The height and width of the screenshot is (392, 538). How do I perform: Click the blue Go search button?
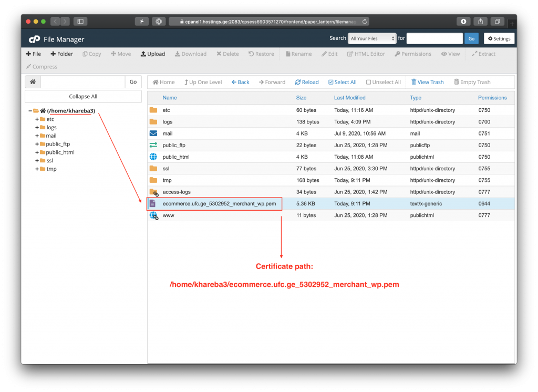(x=471, y=38)
